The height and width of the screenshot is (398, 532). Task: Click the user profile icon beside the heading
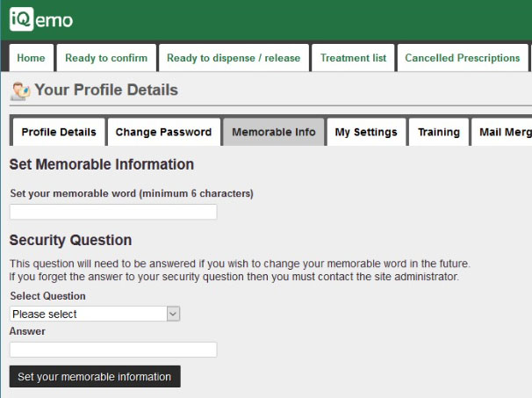click(x=19, y=90)
